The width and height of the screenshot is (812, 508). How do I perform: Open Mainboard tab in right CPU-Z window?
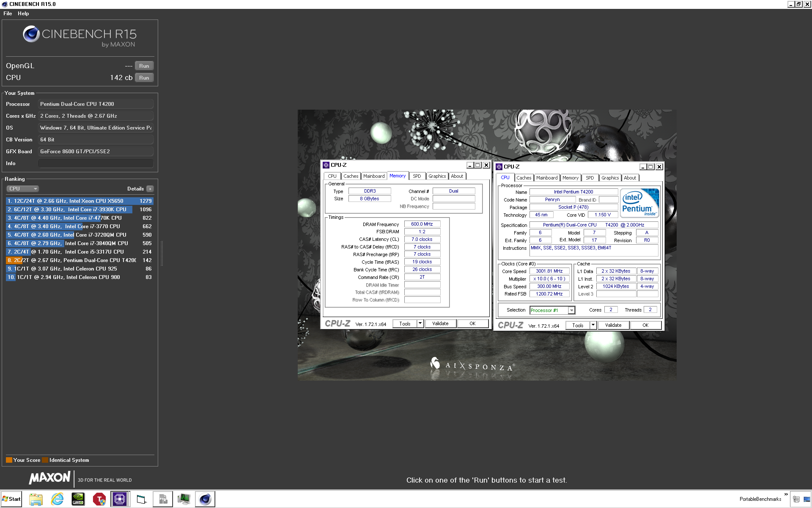[547, 178]
